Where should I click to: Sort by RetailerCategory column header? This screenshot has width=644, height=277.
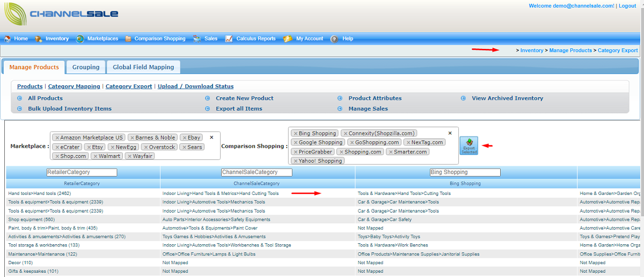(83, 183)
